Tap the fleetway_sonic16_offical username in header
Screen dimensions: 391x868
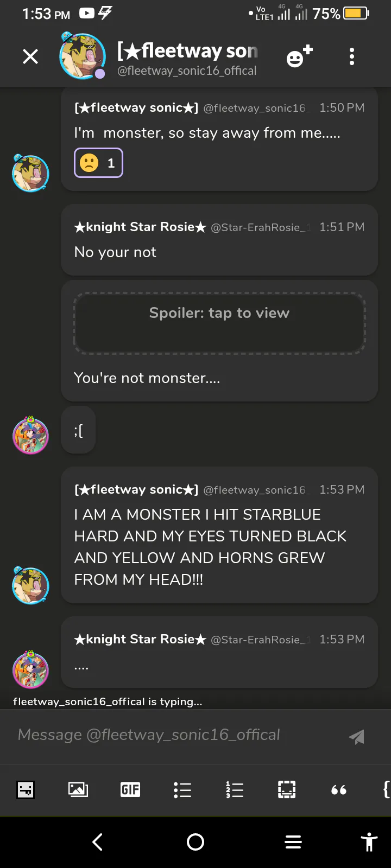pos(187,71)
